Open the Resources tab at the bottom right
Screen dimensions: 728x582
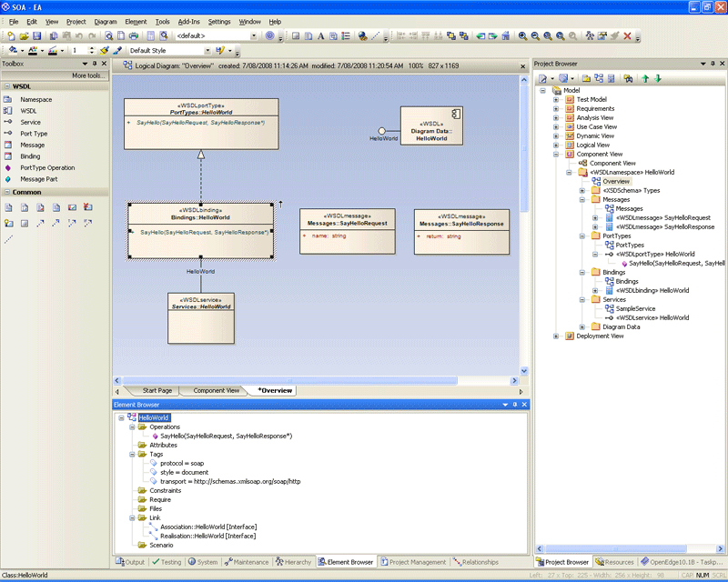pyautogui.click(x=615, y=562)
